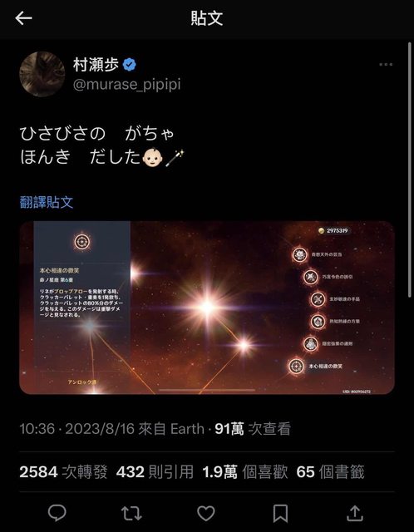
Task: Select the top constellation node in the image
Action: point(299,254)
